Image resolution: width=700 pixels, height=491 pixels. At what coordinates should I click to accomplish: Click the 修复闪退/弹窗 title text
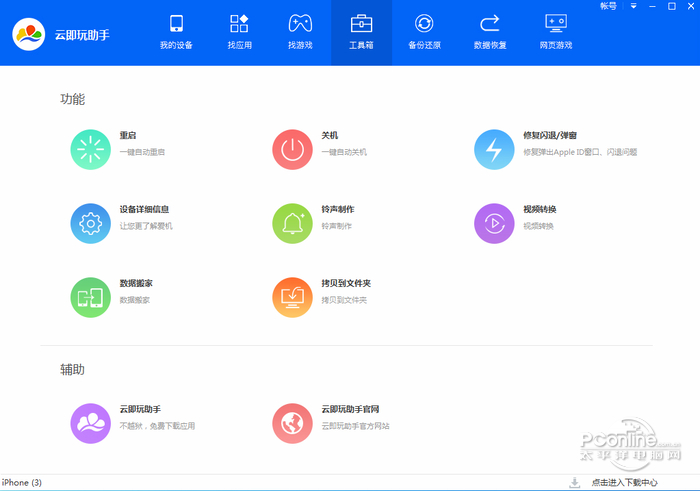tap(550, 135)
